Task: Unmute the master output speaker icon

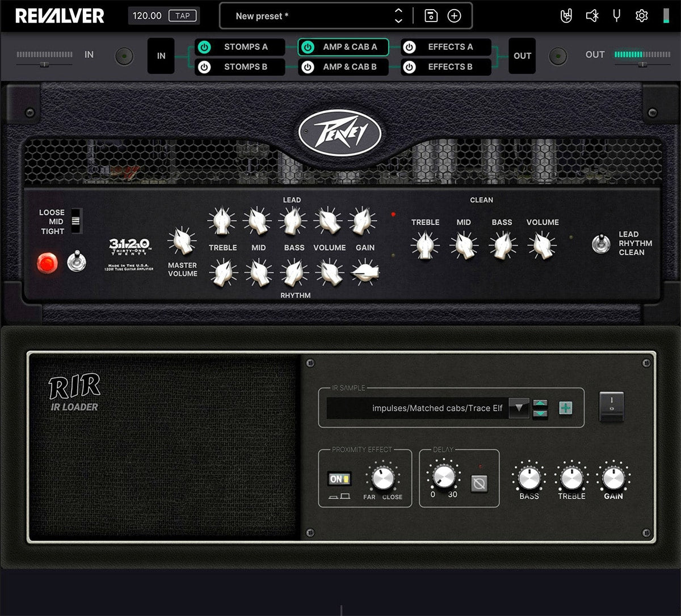Action: tap(591, 15)
